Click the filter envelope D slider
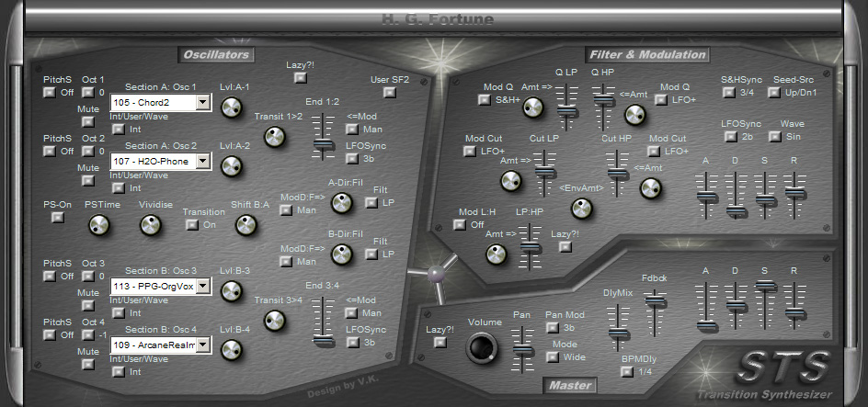This screenshot has width=868, height=407. pyautogui.click(x=736, y=196)
